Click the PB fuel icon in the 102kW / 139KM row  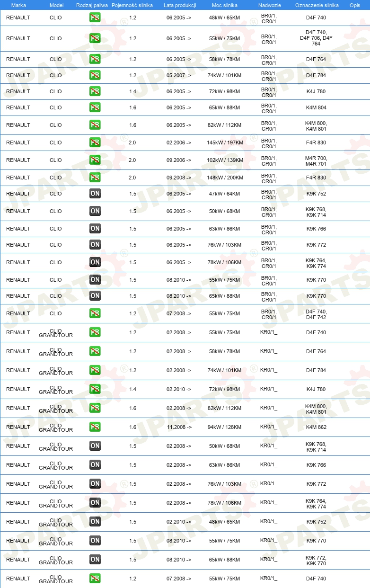pyautogui.click(x=95, y=160)
